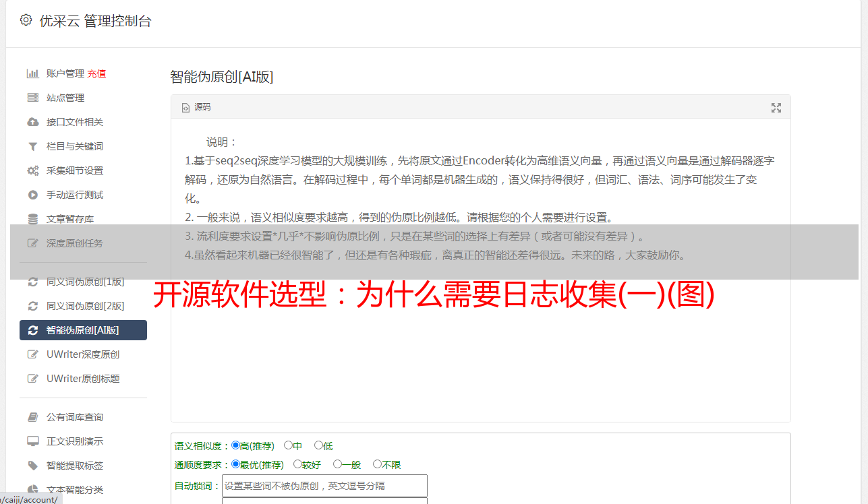
Task: Click the edit icon for UWriter深度原创
Action: (32, 354)
